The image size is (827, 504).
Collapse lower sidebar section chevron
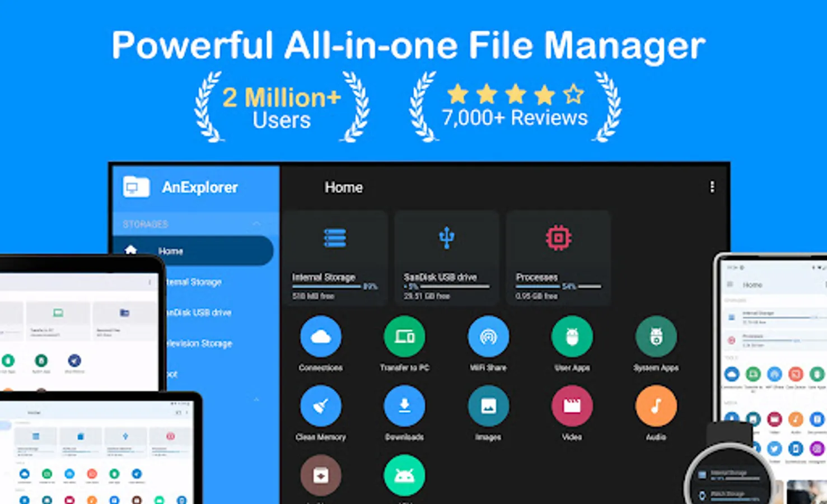pos(256,399)
